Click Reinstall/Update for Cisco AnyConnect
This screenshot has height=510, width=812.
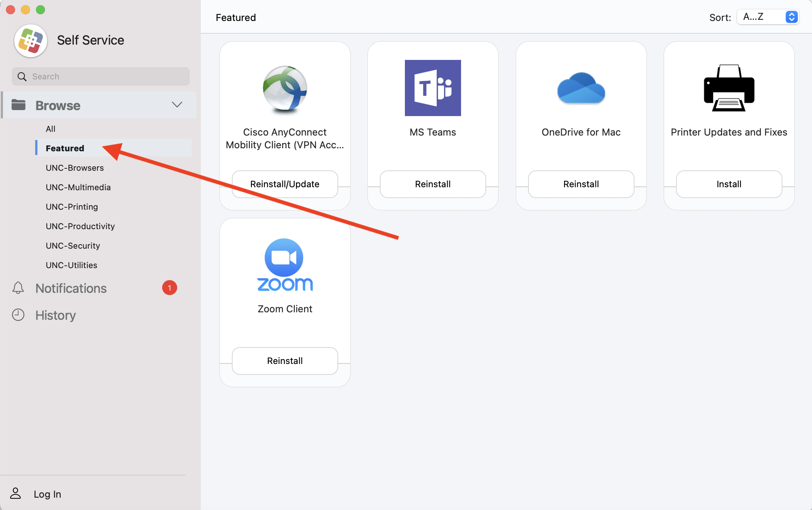pos(285,184)
